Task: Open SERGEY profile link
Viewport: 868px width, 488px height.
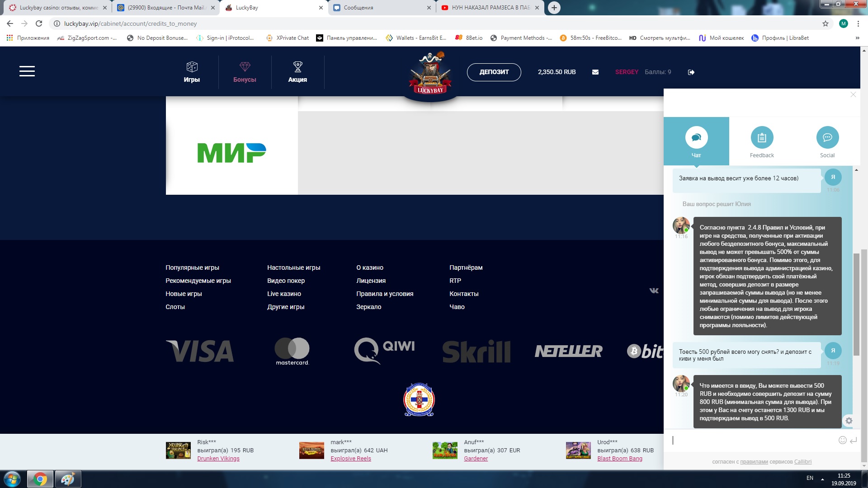Action: pos(627,72)
